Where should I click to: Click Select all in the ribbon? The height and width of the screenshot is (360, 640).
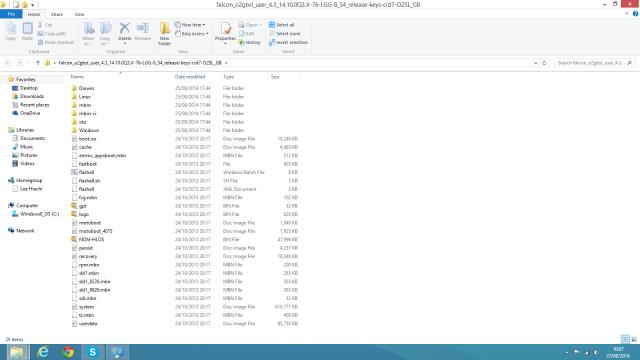coord(282,25)
